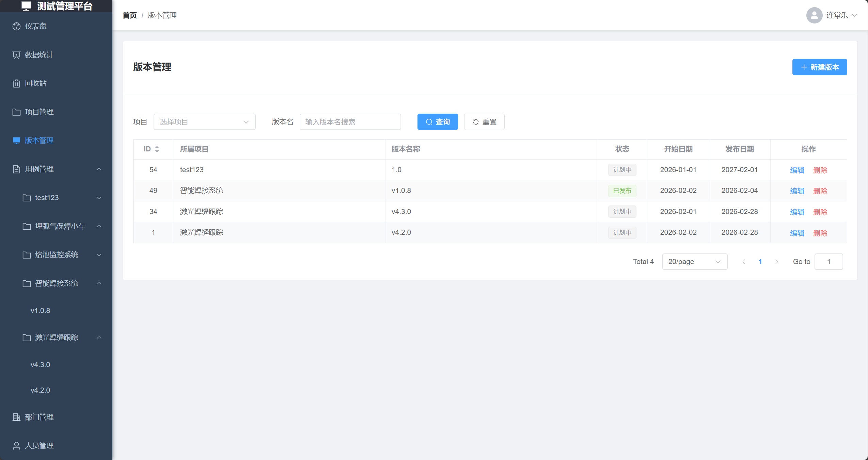
Task: Click the data statistics chart icon
Action: 16,55
